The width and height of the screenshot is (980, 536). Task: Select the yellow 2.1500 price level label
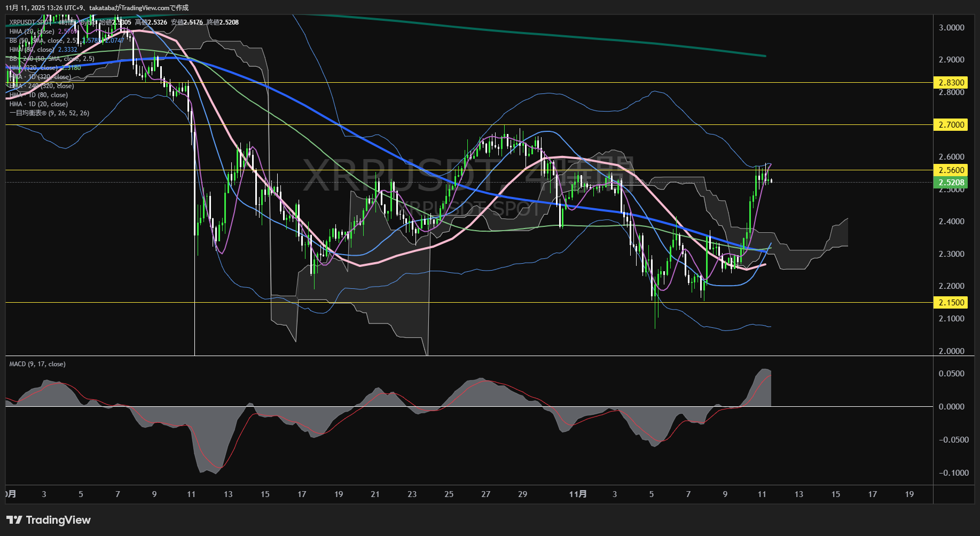tap(951, 302)
